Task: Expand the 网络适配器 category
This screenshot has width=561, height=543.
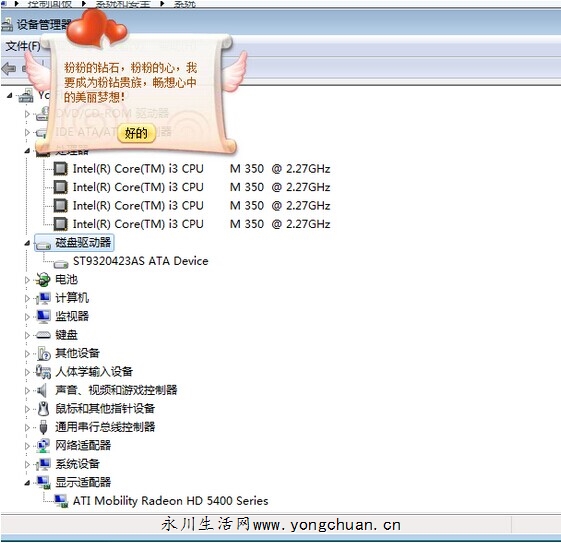Action: [27, 446]
